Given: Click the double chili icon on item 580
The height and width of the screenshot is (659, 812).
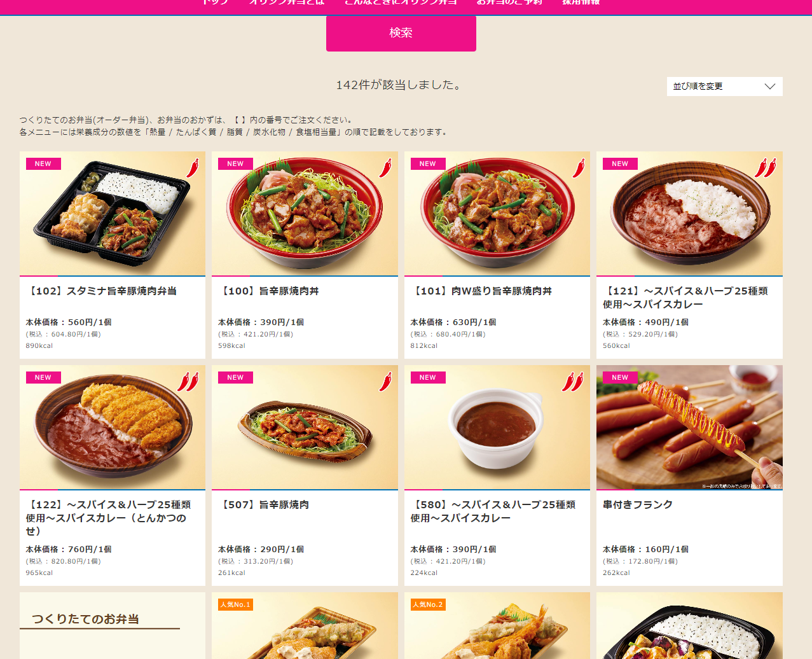Looking at the screenshot, I should (x=573, y=382).
